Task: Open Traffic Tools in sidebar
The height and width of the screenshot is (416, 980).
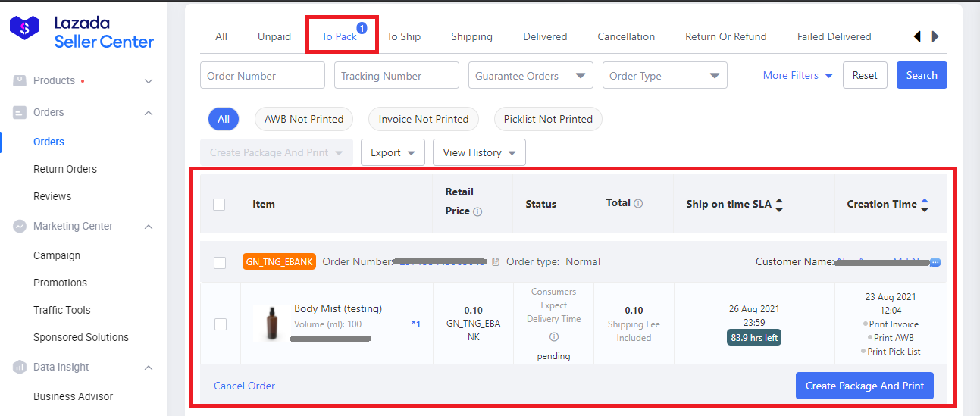Action: (x=61, y=310)
